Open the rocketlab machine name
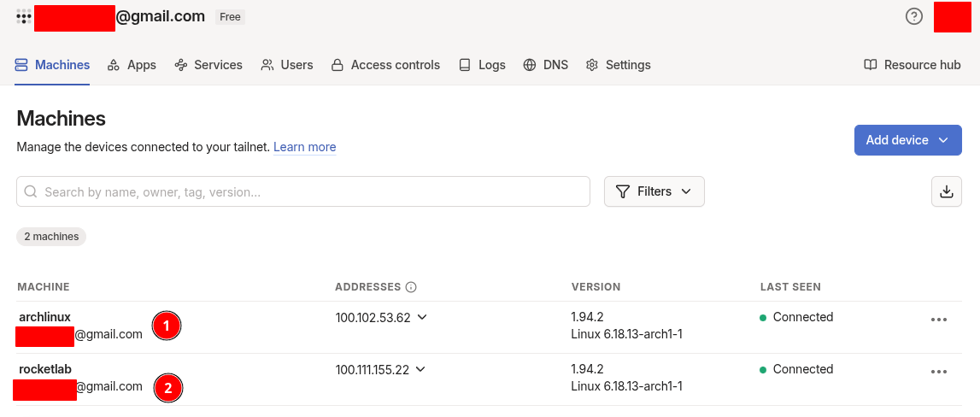Image resolution: width=980 pixels, height=417 pixels. point(45,369)
